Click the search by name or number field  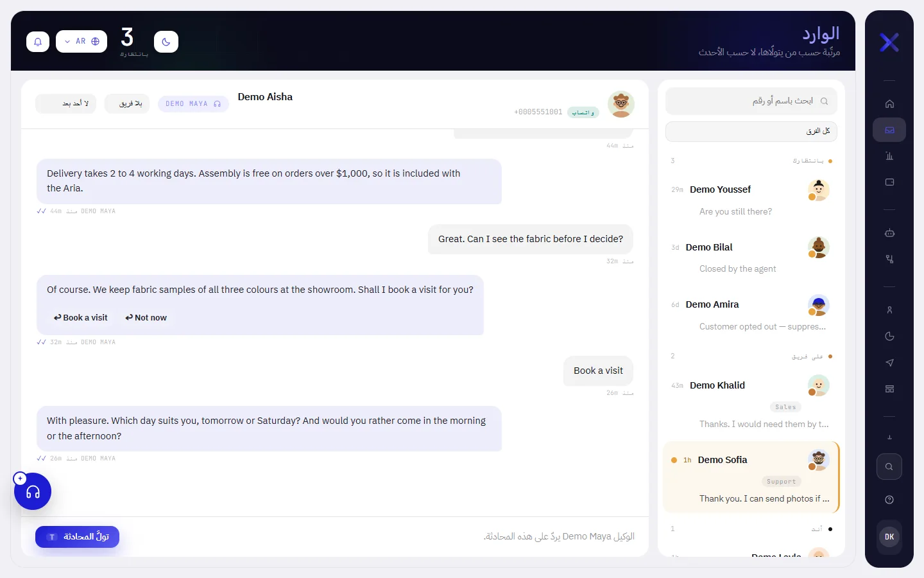click(x=751, y=101)
